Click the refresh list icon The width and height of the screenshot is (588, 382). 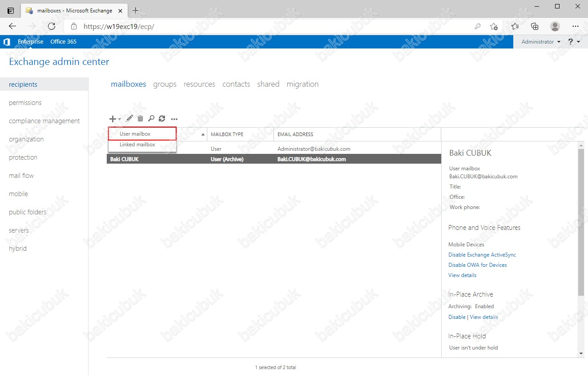tap(162, 119)
